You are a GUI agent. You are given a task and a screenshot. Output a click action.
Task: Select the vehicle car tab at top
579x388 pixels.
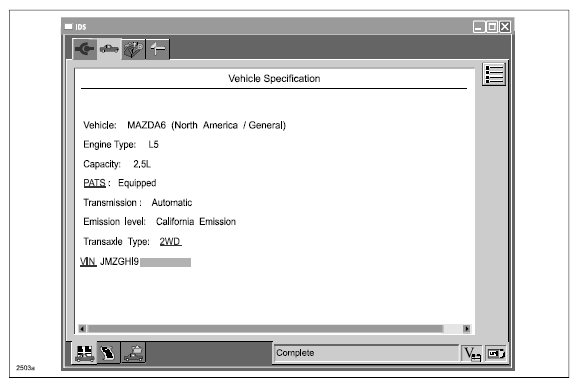click(x=109, y=49)
